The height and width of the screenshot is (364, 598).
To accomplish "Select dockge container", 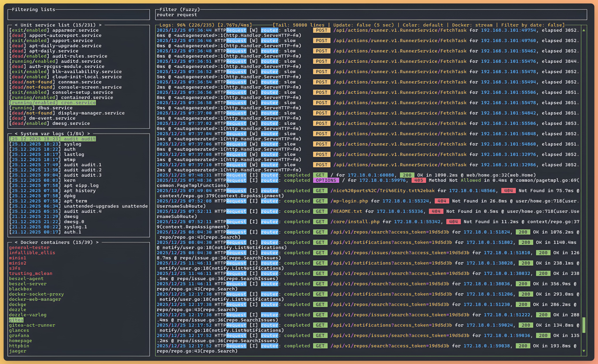I will pos(17,305).
